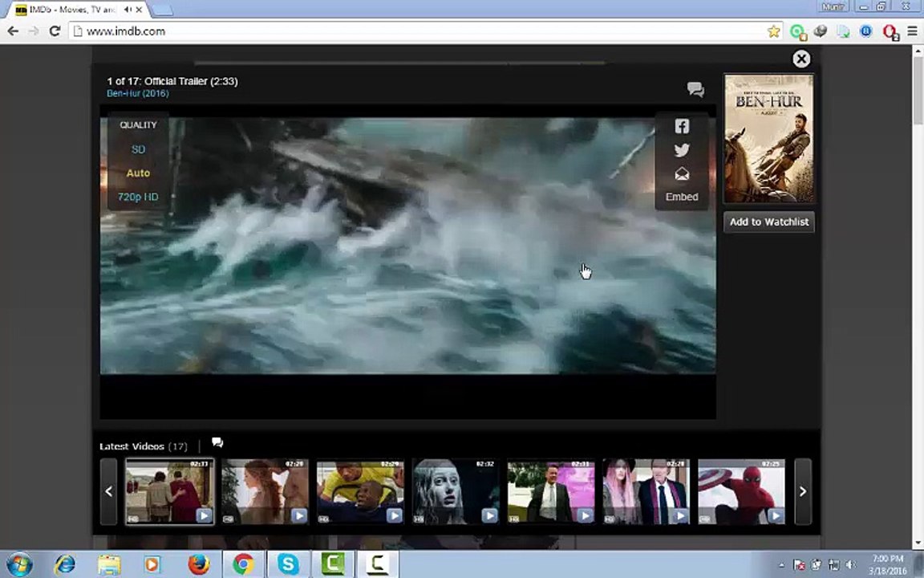Viewport: 924px width, 578px height.
Task: Reload the page using refresh icon
Action: pyautogui.click(x=55, y=31)
